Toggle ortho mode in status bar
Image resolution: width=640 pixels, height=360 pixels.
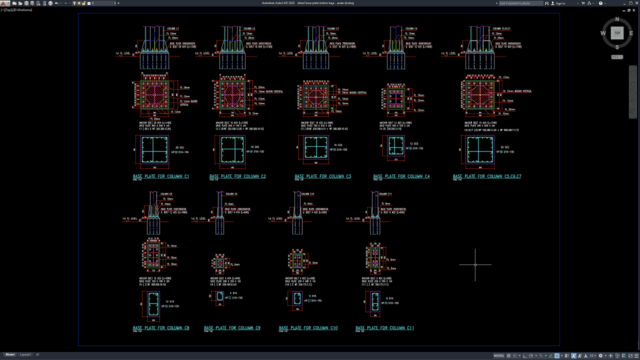click(525, 356)
